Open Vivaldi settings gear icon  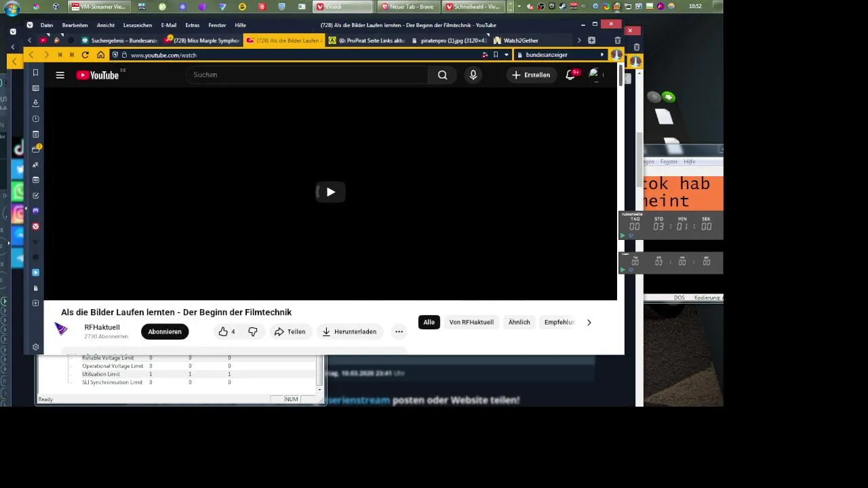pos(36,347)
